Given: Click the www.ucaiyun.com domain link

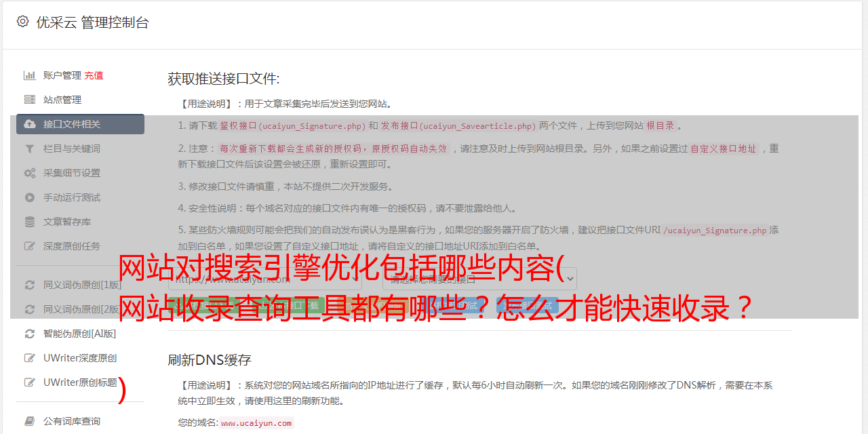Looking at the screenshot, I should (x=256, y=422).
